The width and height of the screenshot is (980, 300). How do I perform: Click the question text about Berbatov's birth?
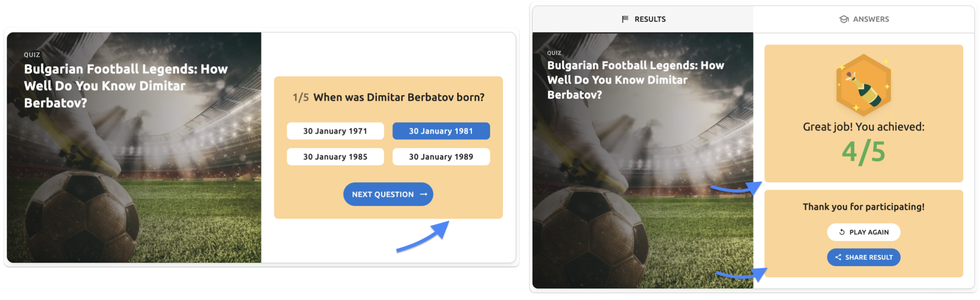(x=399, y=97)
